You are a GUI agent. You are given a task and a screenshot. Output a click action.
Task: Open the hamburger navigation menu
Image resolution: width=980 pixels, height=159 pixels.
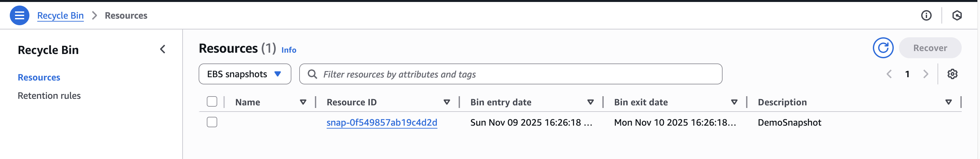[x=19, y=16]
